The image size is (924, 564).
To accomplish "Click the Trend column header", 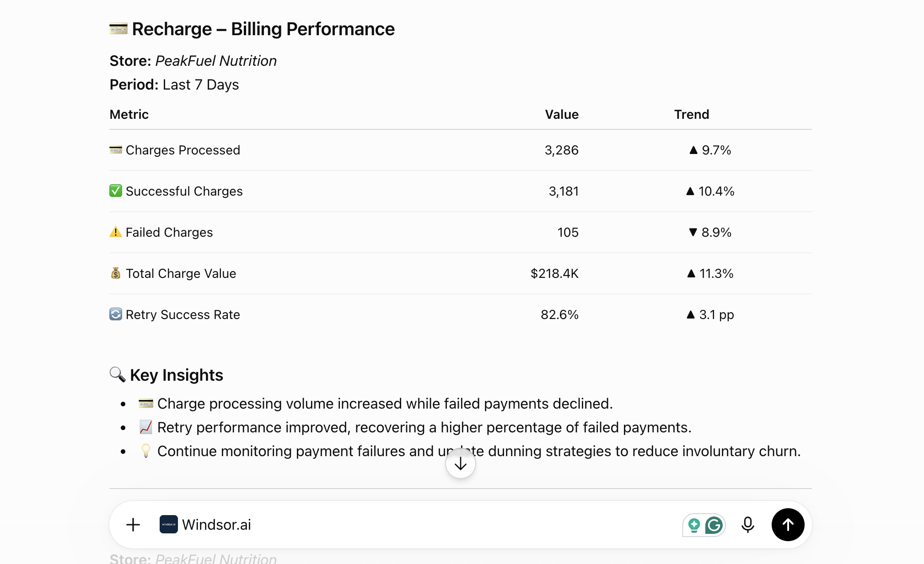I will click(692, 114).
